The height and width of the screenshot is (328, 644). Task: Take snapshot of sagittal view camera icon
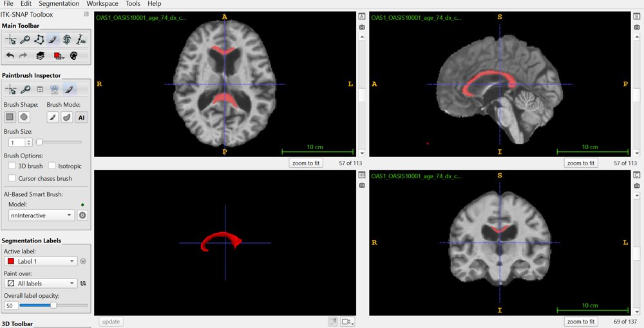pyautogui.click(x=637, y=27)
